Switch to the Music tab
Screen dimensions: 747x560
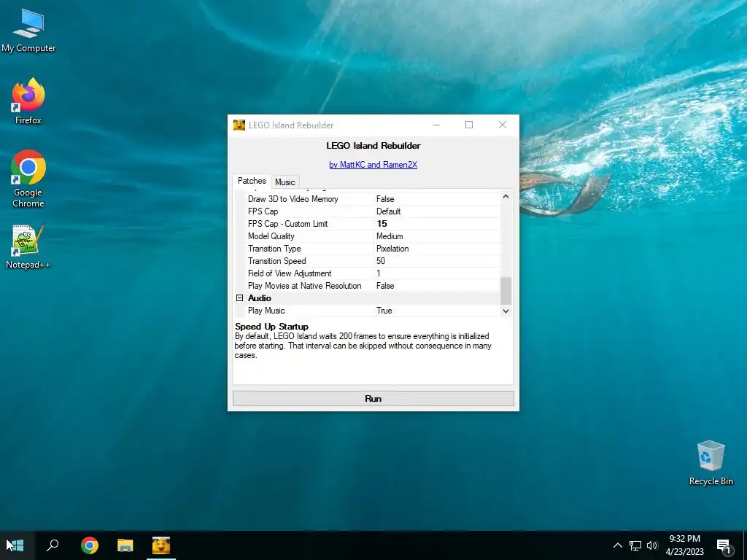tap(285, 182)
